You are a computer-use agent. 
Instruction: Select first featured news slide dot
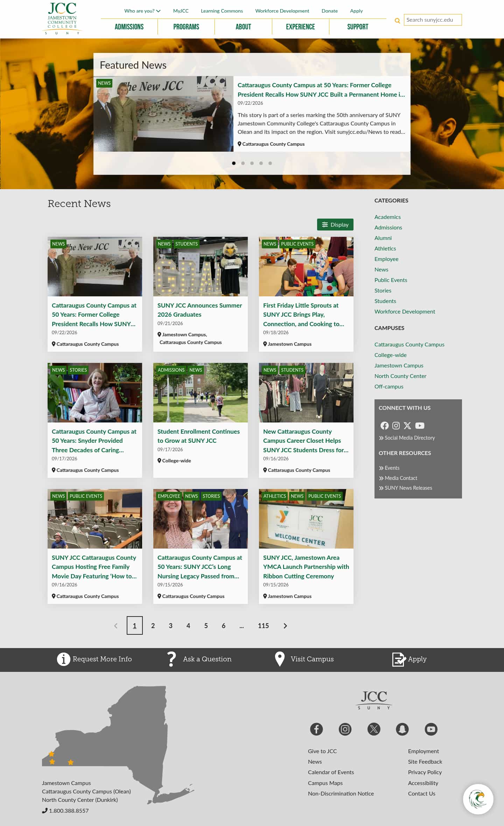click(234, 163)
